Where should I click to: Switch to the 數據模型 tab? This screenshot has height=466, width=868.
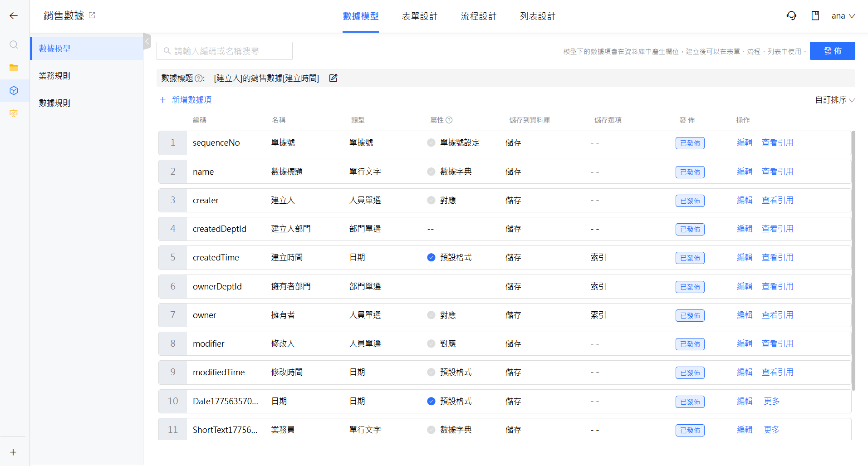pyautogui.click(x=361, y=16)
